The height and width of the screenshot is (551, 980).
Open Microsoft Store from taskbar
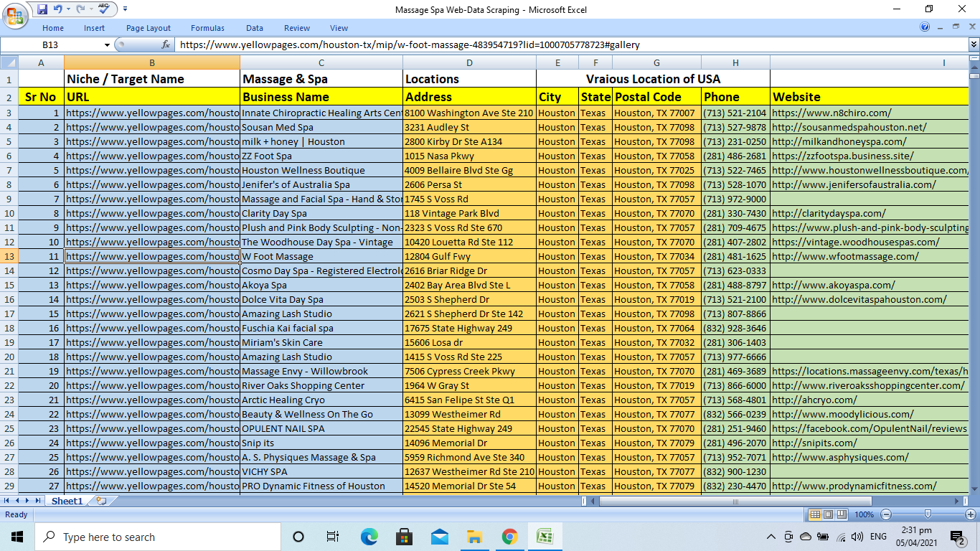[x=404, y=537]
